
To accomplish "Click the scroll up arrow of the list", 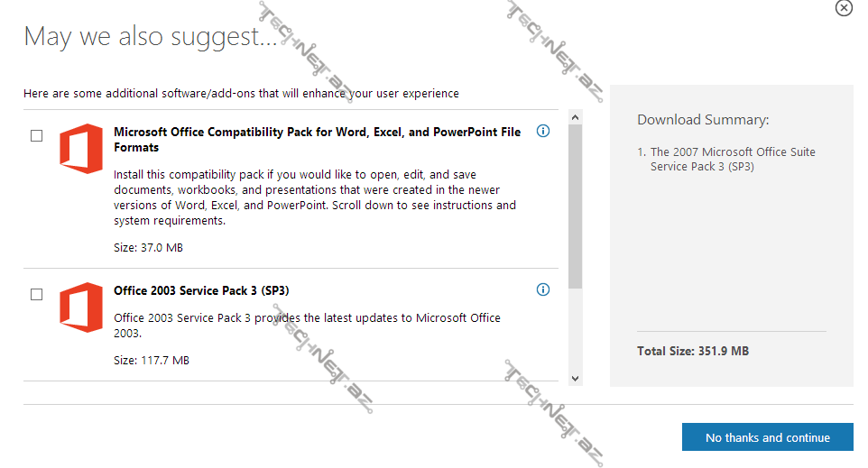I will coord(576,117).
